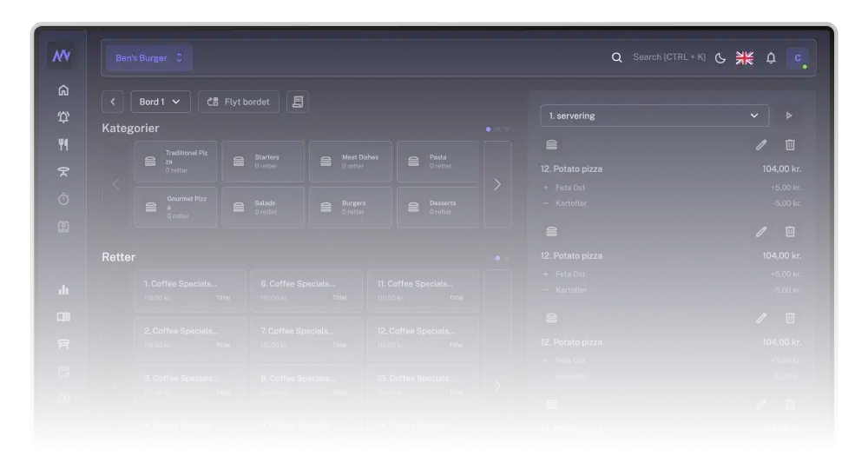This screenshot has height=463, width=868.
Task: Click the Search (CTRL + K) field
Action: (669, 57)
